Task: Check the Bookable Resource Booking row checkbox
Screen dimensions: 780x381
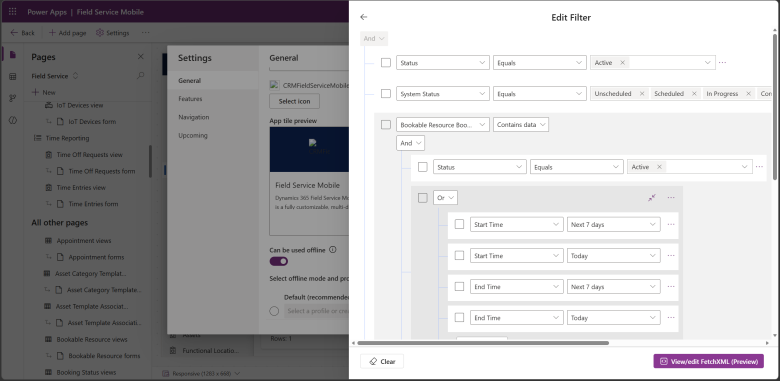Action: [x=386, y=124]
